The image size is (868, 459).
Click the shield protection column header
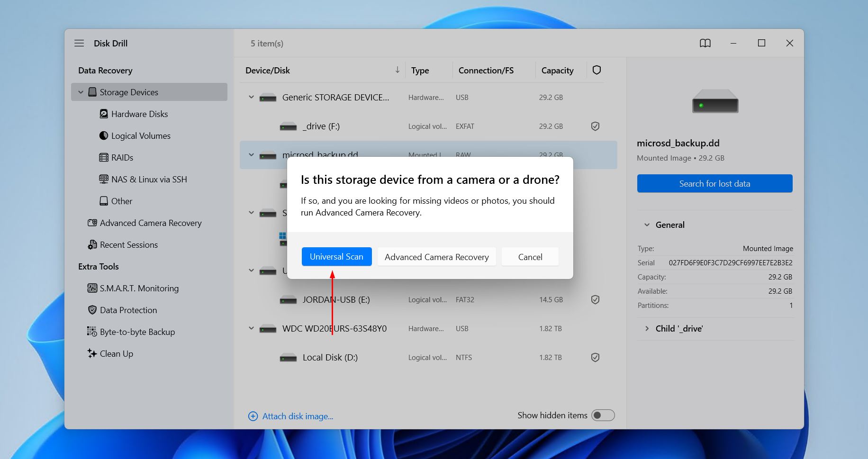597,70
